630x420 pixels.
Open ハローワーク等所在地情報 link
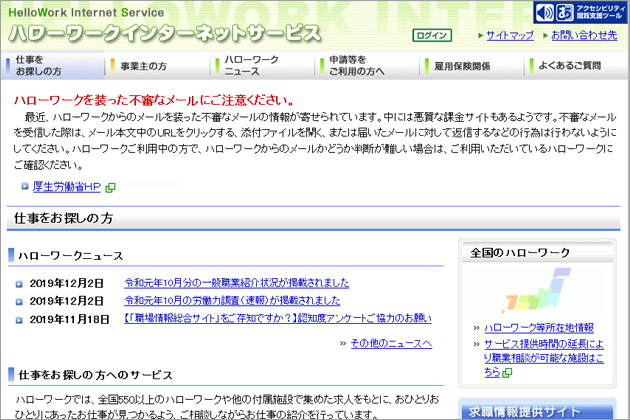[538, 327]
